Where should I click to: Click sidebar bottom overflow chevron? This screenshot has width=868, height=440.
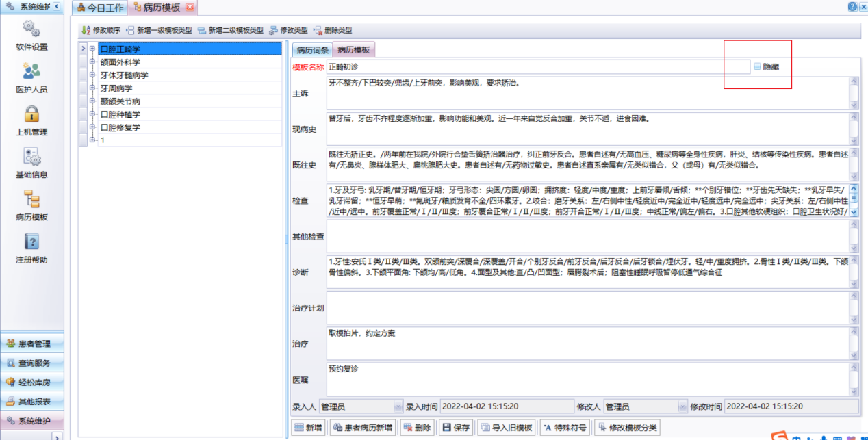[x=56, y=436]
